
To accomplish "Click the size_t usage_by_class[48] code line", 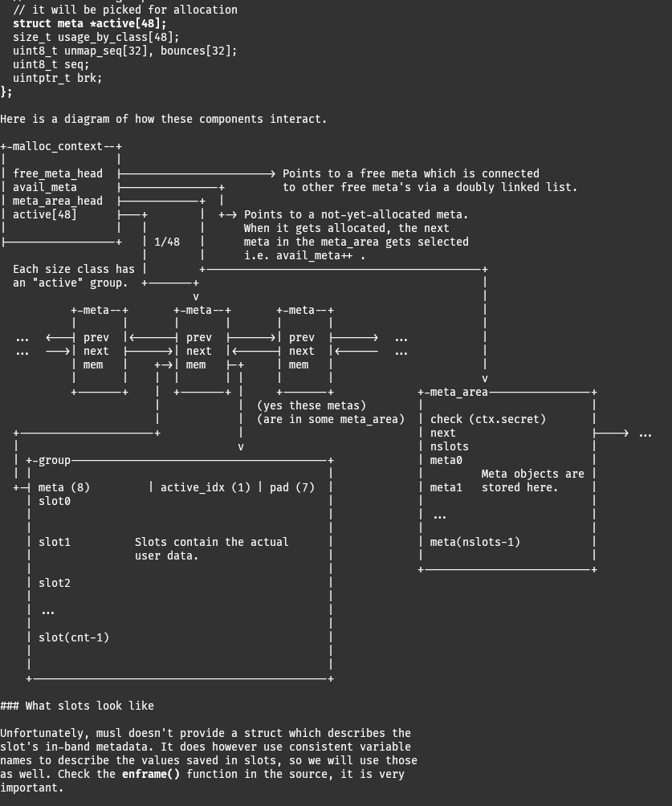I will [x=96, y=37].
